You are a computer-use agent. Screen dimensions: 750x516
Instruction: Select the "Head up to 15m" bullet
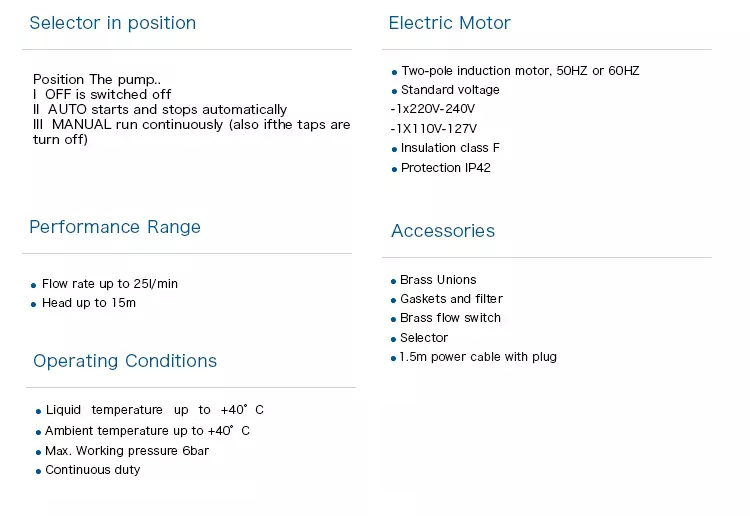(89, 303)
